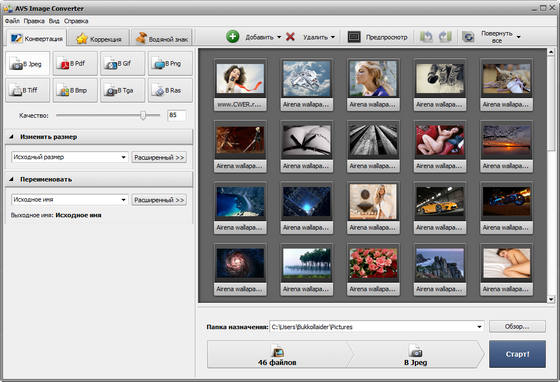Open the Добавить dropdown arrow
Viewport: 560px width, 382px height.
(x=279, y=37)
